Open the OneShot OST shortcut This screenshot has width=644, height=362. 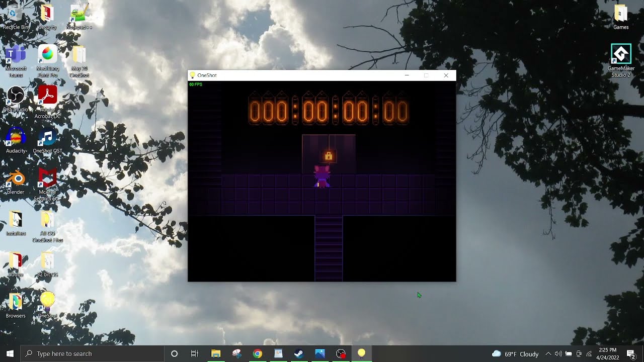[47, 140]
